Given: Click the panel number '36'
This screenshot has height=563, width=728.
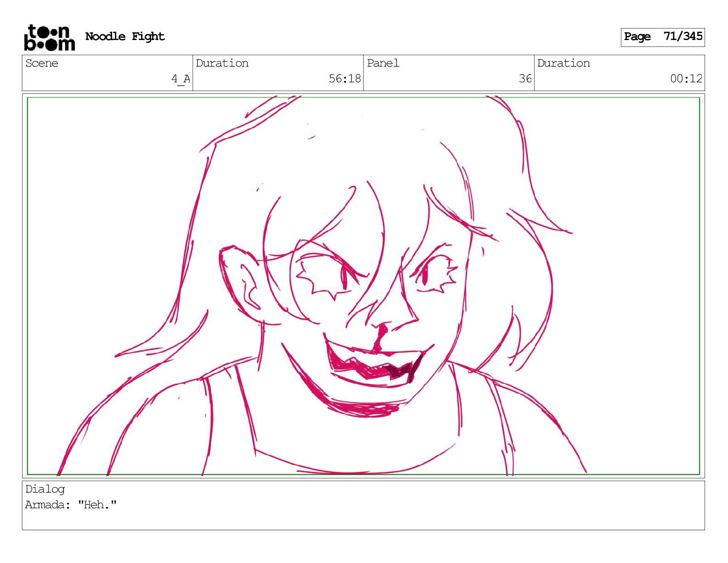Looking at the screenshot, I should (x=525, y=79).
